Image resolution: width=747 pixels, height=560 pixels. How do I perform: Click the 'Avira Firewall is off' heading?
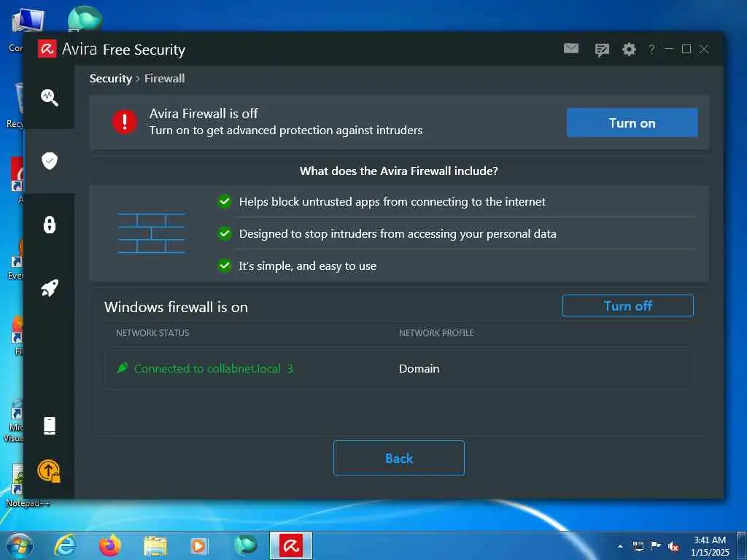[x=204, y=113]
